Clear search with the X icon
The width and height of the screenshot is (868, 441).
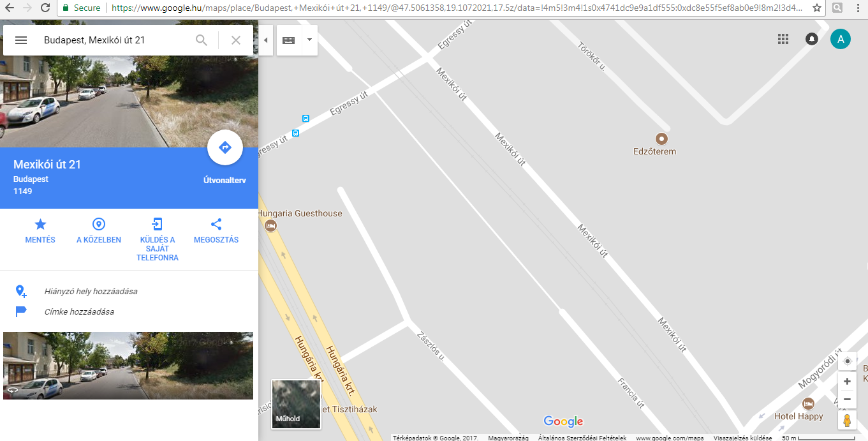point(236,40)
